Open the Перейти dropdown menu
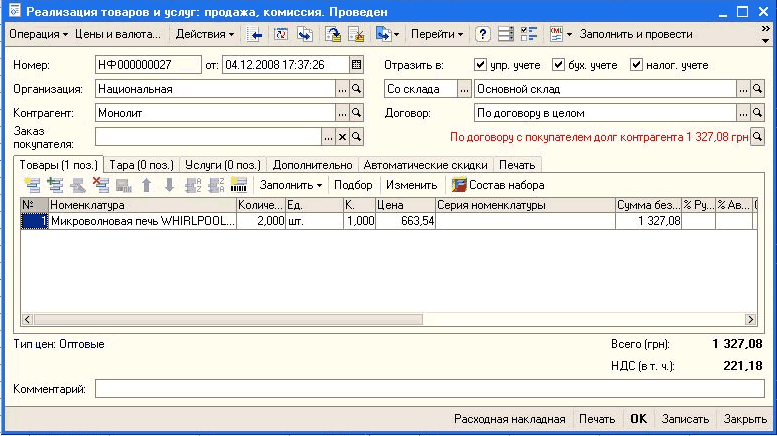Viewport: 777px width, 436px height. point(437,34)
